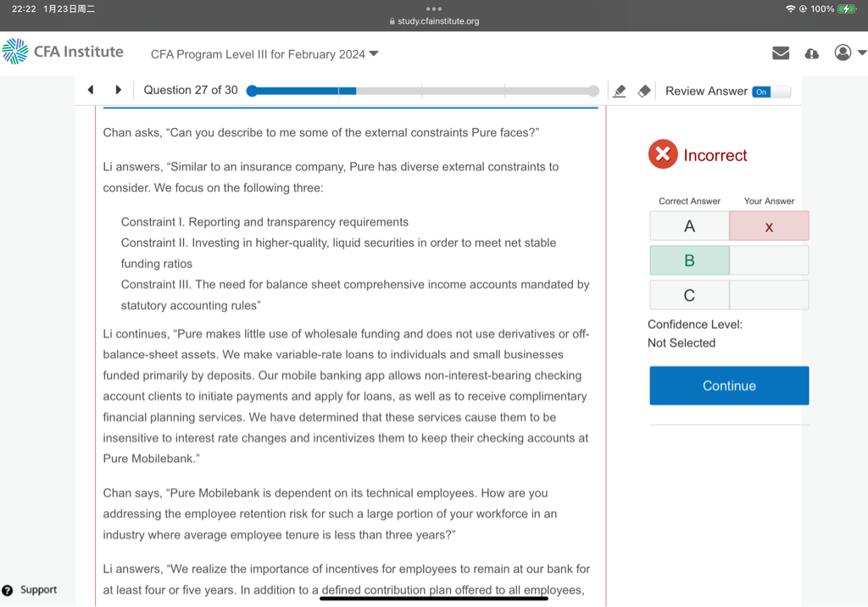Click the Continue button
Screen dimensions: 868x607
729,386
